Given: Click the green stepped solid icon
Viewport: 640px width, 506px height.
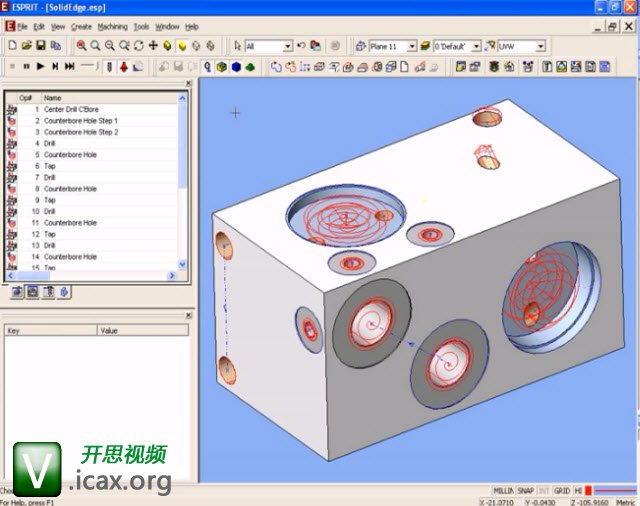Looking at the screenshot, I should [x=250, y=67].
